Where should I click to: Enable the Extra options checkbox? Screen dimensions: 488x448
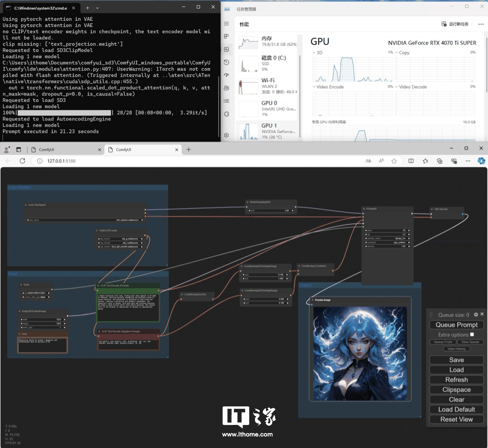tap(472, 334)
